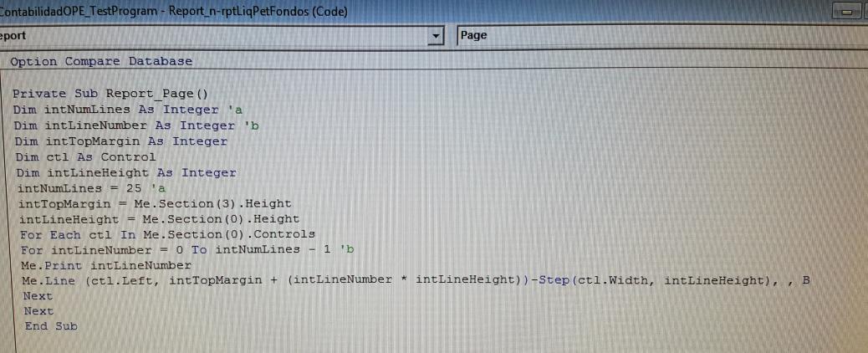868x353 pixels.
Task: Click the 'Dim intTopMargin As Integer' line
Action: (x=121, y=141)
